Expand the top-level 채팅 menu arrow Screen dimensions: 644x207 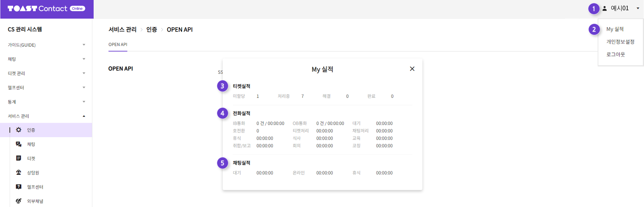84,59
